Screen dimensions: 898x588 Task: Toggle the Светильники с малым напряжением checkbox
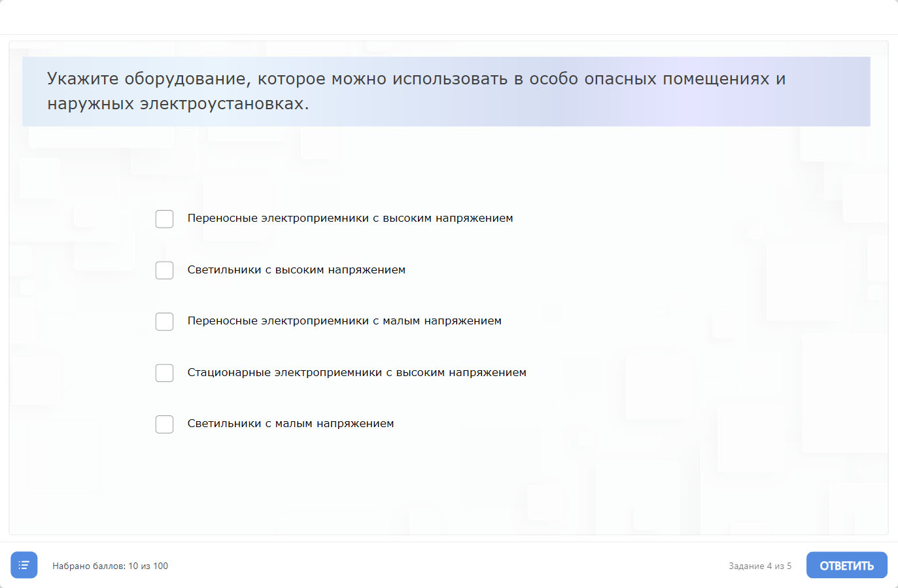[x=165, y=424]
